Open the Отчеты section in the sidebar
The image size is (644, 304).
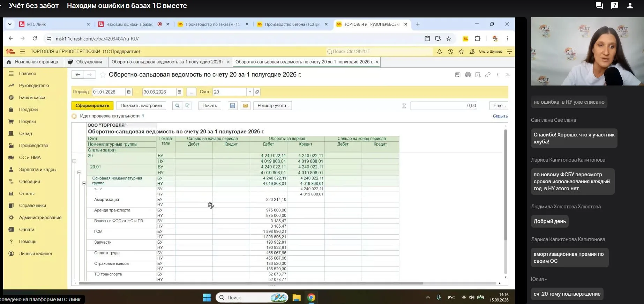coord(27,193)
